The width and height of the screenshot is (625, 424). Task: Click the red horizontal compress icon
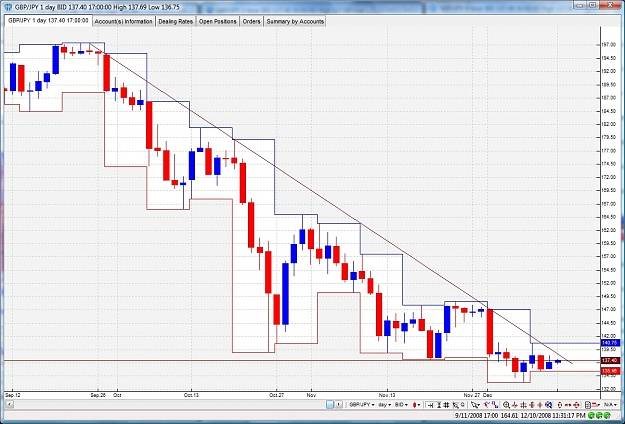pos(532,405)
